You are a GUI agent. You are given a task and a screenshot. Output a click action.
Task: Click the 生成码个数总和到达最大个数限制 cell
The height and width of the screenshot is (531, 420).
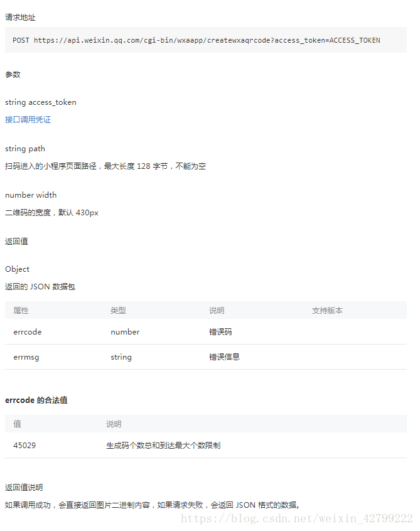[163, 445]
